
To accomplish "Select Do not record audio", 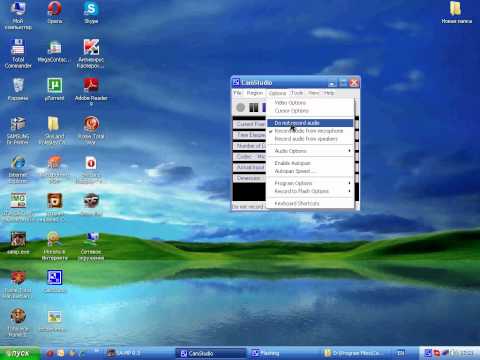I will (310, 123).
